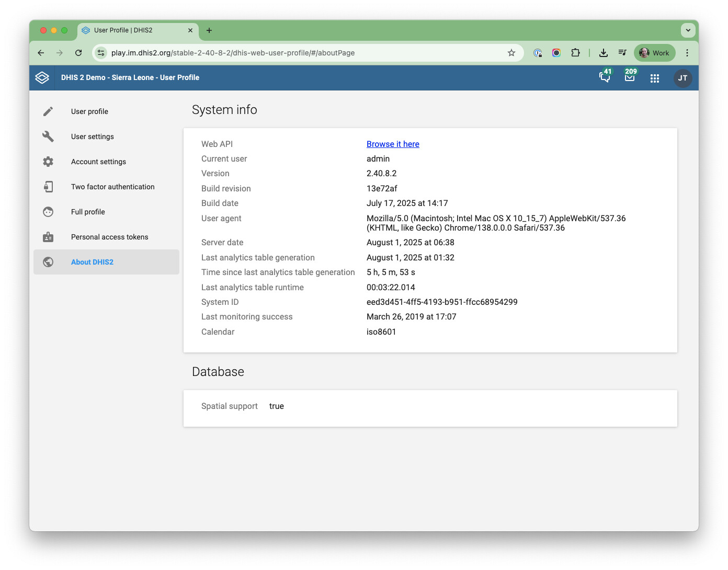Expand the browser tab search chevron
This screenshot has width=728, height=570.
click(688, 30)
